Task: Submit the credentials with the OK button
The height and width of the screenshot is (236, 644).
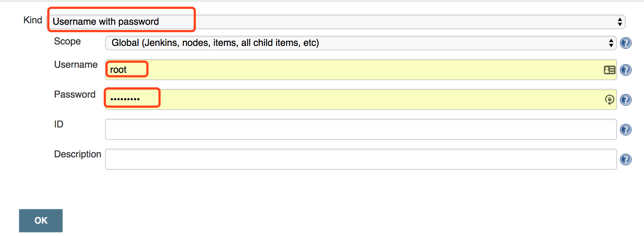Action: point(41,220)
